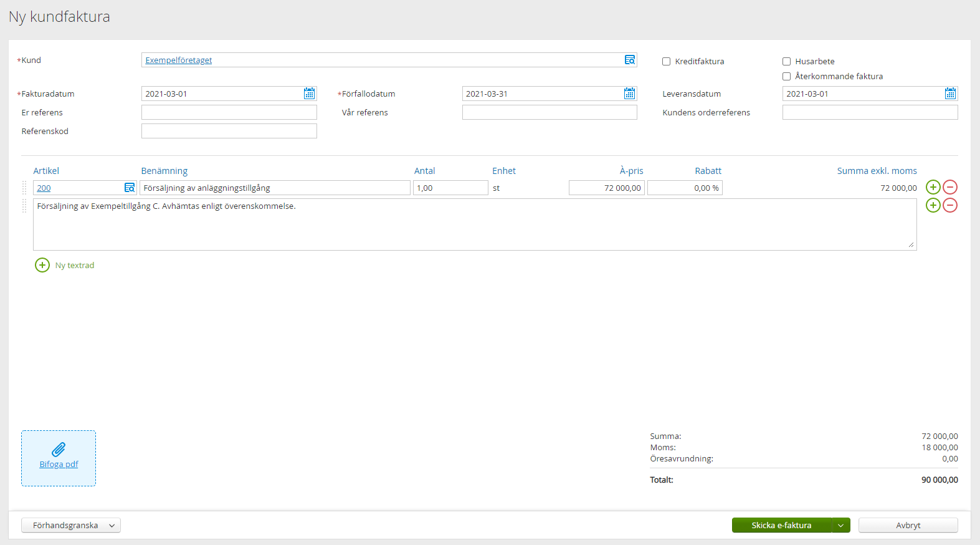980x545 pixels.
Task: Click the Ny textrad label
Action: [75, 265]
